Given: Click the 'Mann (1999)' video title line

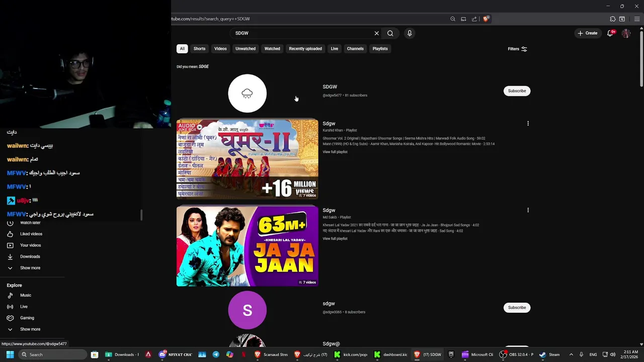Looking at the screenshot, I should point(409,144).
